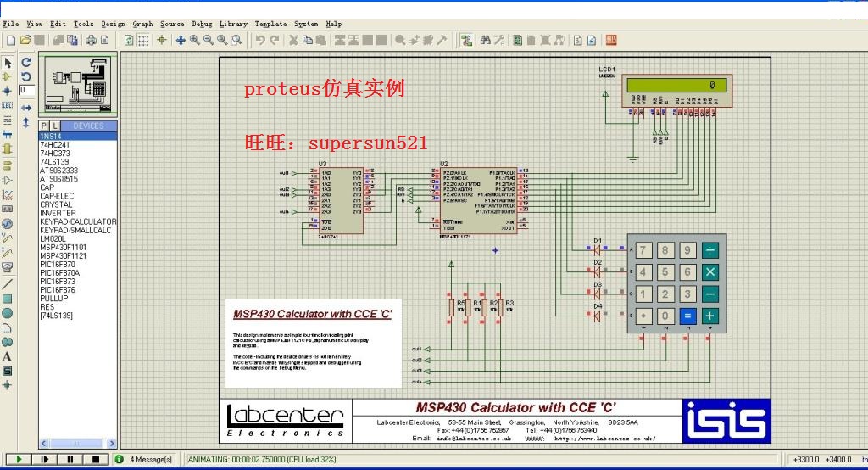Viewport: 868px width, 470px height.
Task: Open the Debug menu
Action: (x=202, y=24)
